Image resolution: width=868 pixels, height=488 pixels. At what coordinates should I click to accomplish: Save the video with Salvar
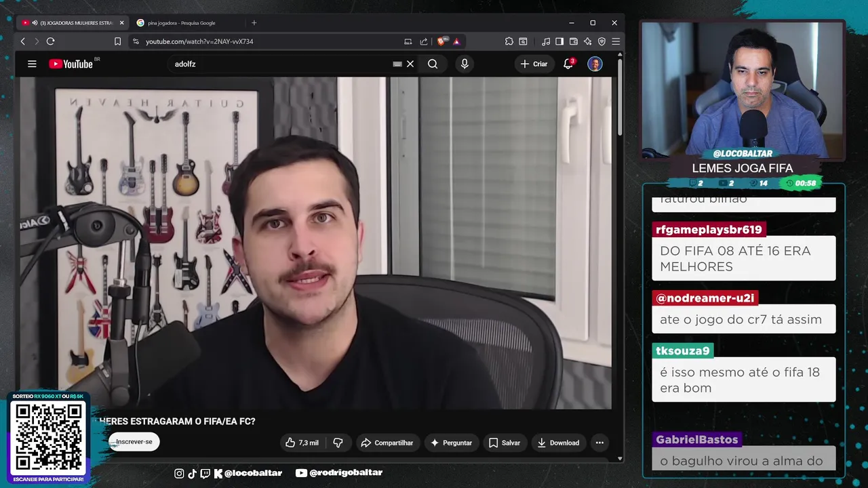click(505, 443)
